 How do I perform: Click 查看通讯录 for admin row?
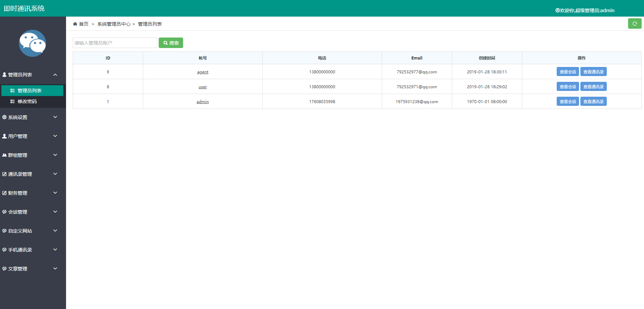click(593, 101)
